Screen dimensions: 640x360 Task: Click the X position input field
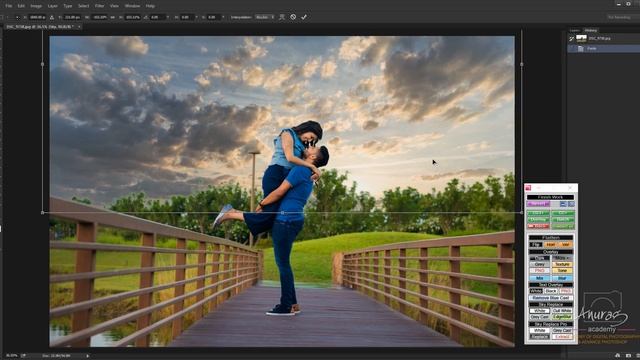38,17
